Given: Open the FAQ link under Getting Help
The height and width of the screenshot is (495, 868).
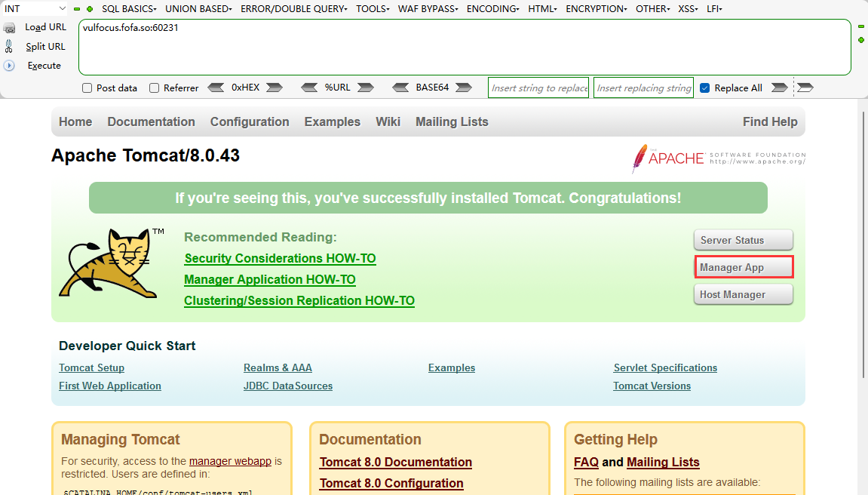Looking at the screenshot, I should coord(586,463).
